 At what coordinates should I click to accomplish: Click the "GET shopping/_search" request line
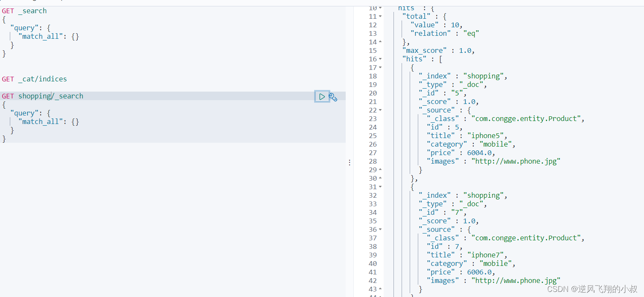click(x=43, y=96)
